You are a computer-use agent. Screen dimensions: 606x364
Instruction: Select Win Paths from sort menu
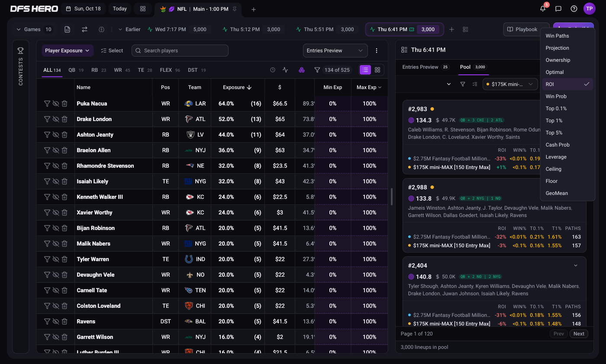(567, 36)
